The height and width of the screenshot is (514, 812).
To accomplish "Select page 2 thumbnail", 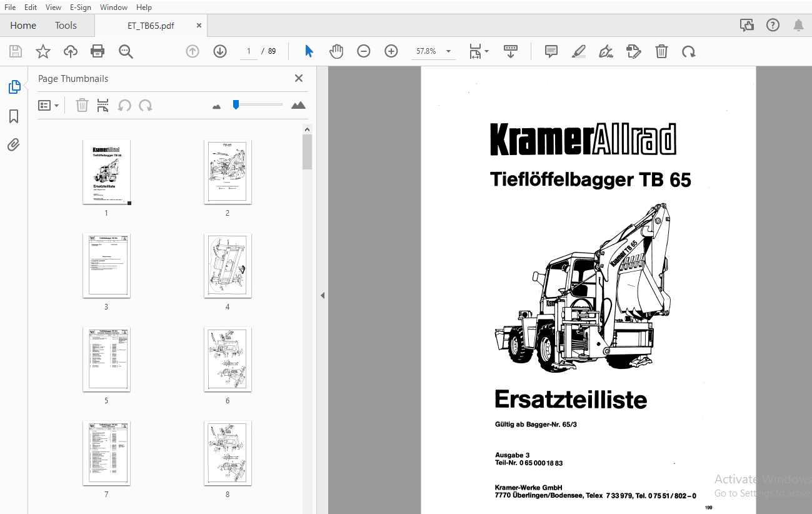I will pos(228,171).
